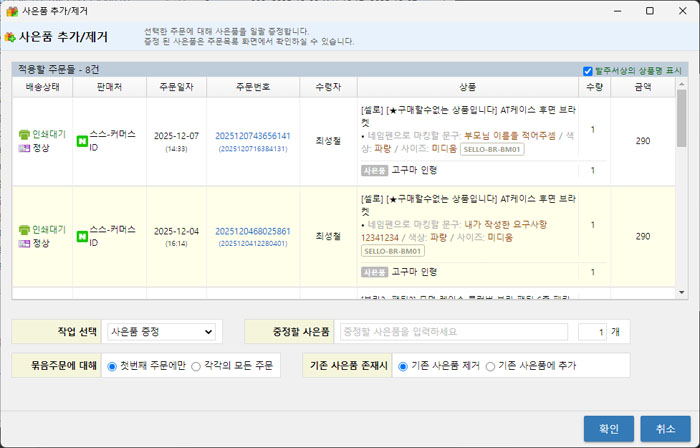
Task: Click 고구마 인형 gift in the first order
Action: tap(414, 170)
